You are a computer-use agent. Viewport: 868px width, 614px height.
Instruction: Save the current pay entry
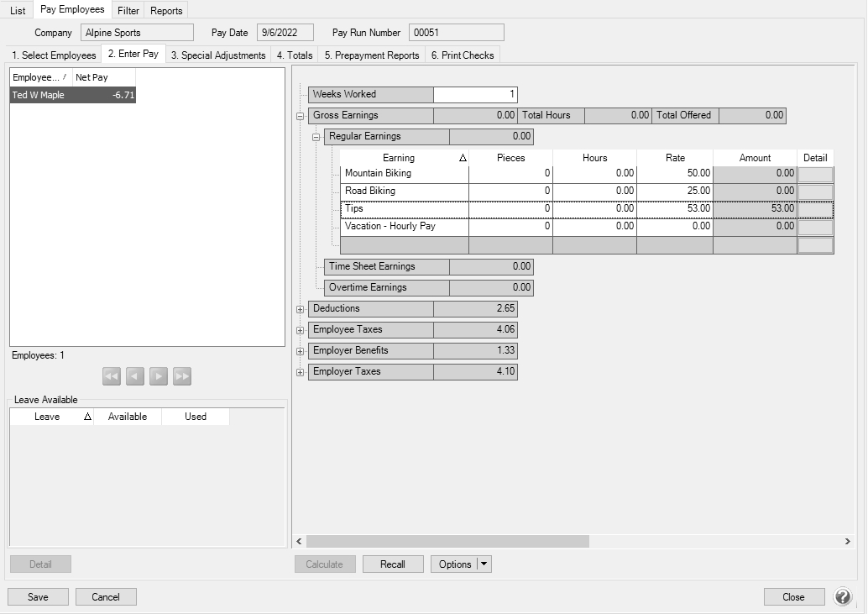[x=38, y=596]
